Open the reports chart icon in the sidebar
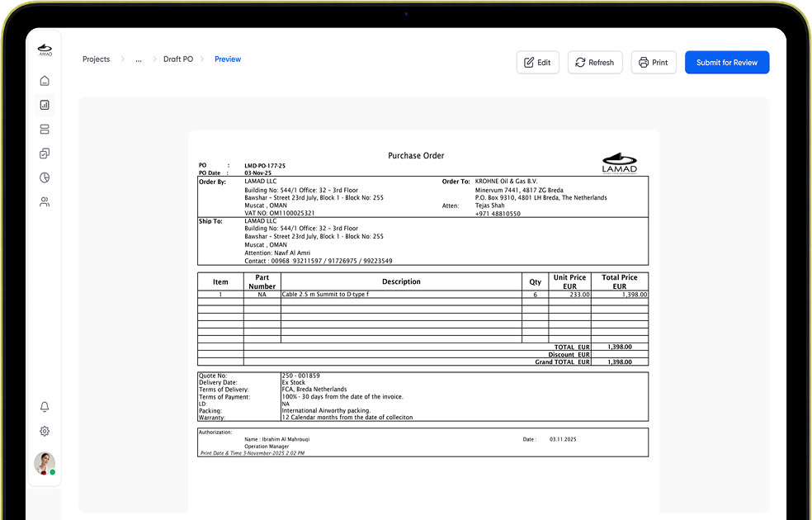 coord(45,105)
